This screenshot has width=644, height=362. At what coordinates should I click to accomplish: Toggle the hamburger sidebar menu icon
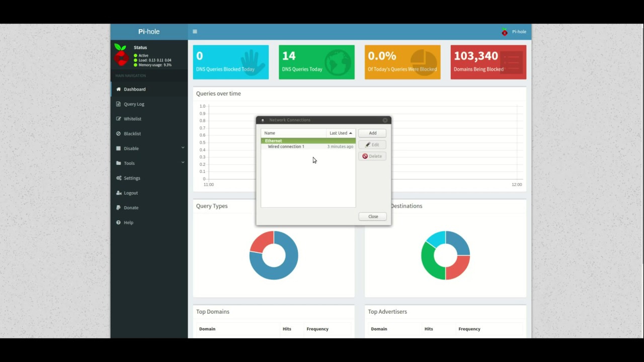coord(195,32)
